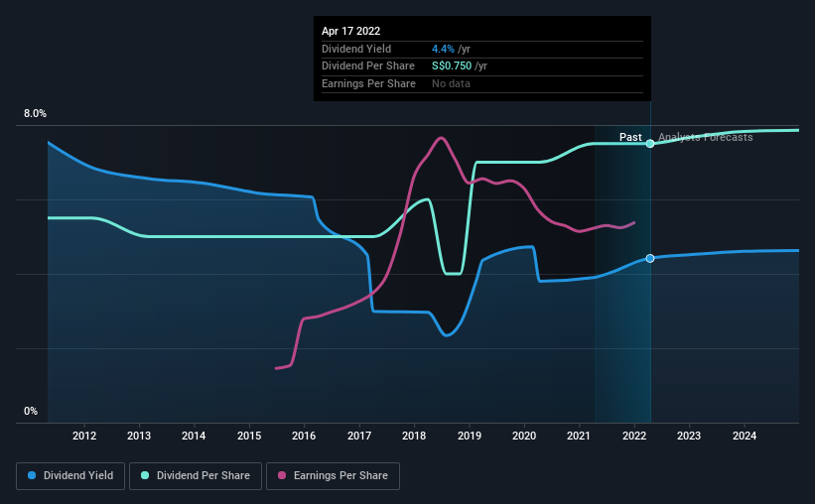Click the S$0.750 dividend per share value
Viewport: 815px width, 504px height.
tap(452, 66)
